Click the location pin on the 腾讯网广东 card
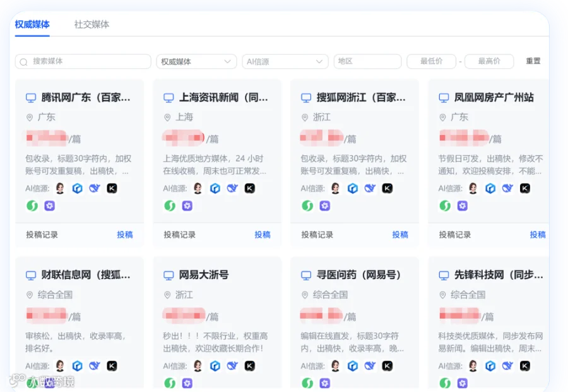This screenshot has width=568, height=392. tap(30, 117)
